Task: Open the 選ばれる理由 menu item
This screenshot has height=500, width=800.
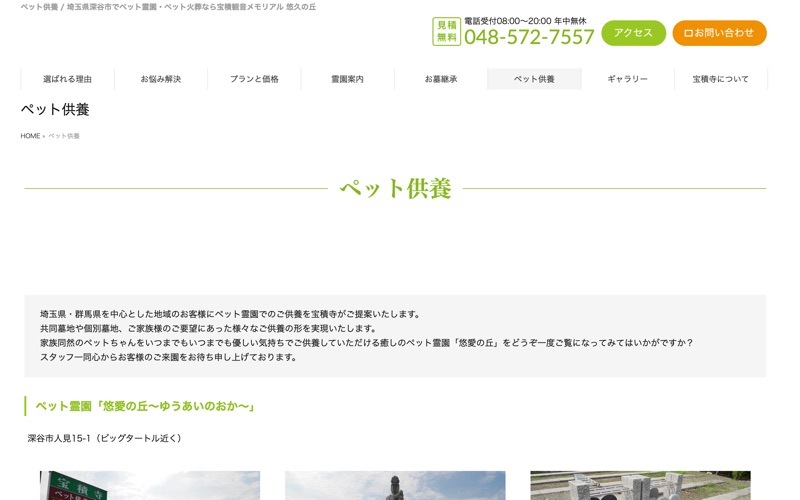Action: (x=67, y=79)
